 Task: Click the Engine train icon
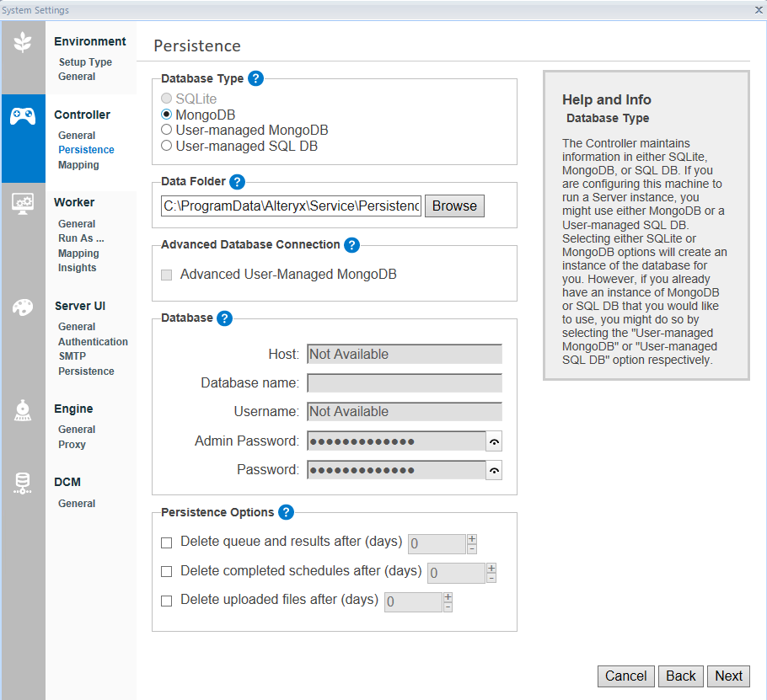point(23,410)
